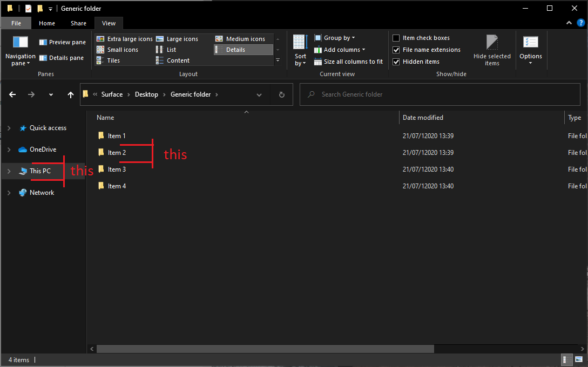
Task: Click Size all columns to fit
Action: coord(348,62)
